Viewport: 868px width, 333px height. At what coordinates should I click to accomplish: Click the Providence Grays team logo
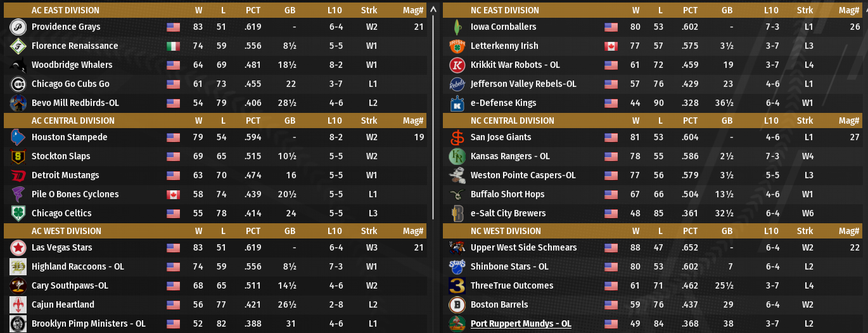pyautogui.click(x=18, y=27)
